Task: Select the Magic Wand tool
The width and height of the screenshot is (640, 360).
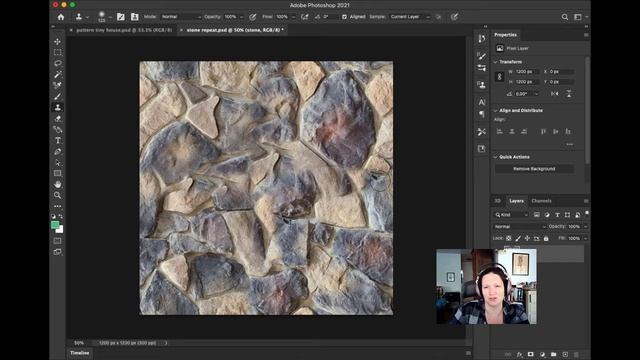Action: (x=58, y=74)
